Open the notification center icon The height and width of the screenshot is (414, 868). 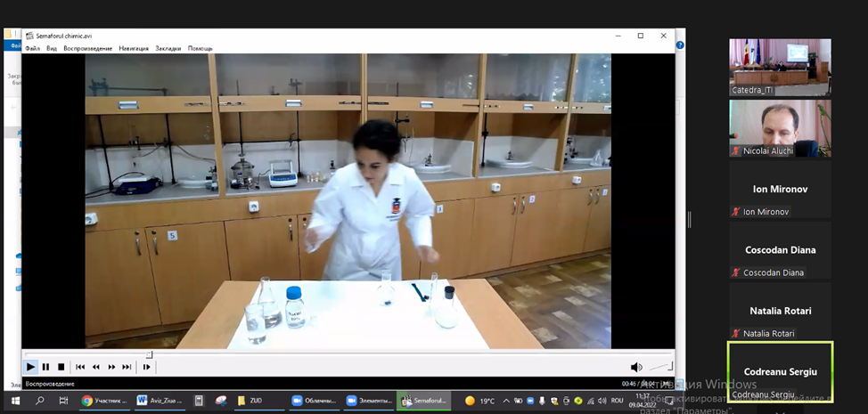[x=668, y=401]
